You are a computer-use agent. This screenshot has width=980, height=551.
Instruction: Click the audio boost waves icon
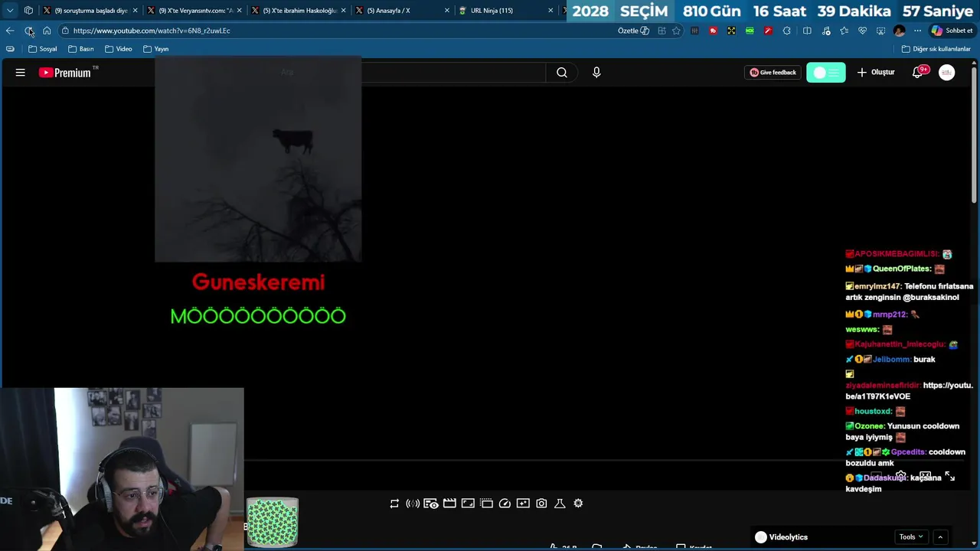(x=413, y=504)
